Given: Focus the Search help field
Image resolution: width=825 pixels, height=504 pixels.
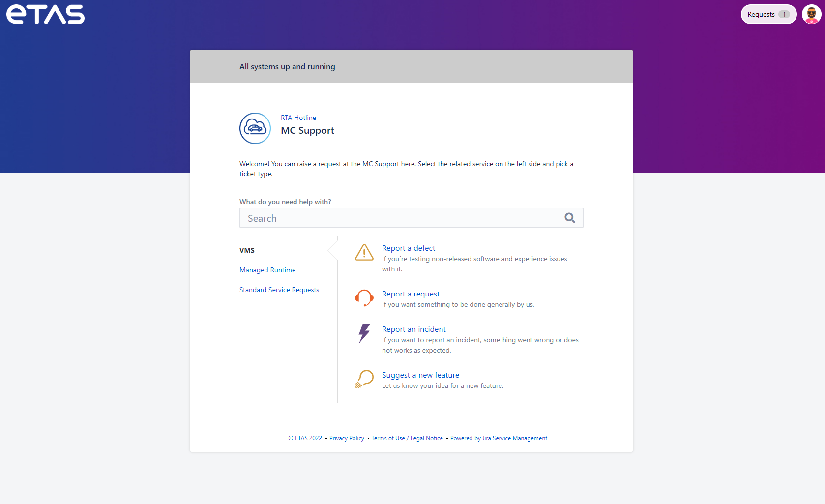Looking at the screenshot, I should coord(411,218).
